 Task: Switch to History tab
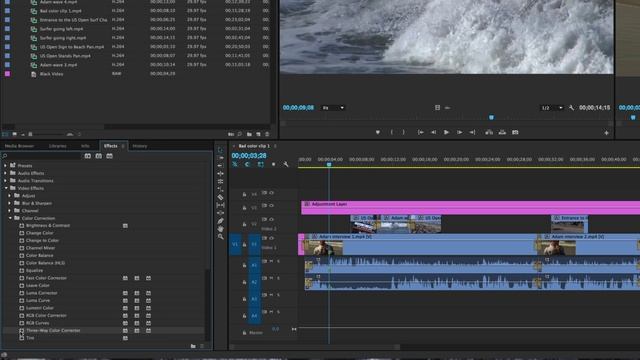point(140,146)
